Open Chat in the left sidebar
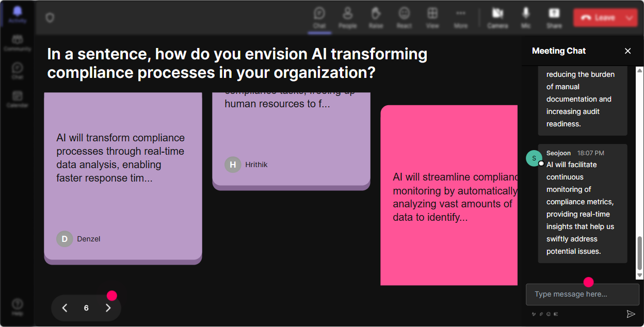This screenshot has height=327, width=644. pos(18,71)
